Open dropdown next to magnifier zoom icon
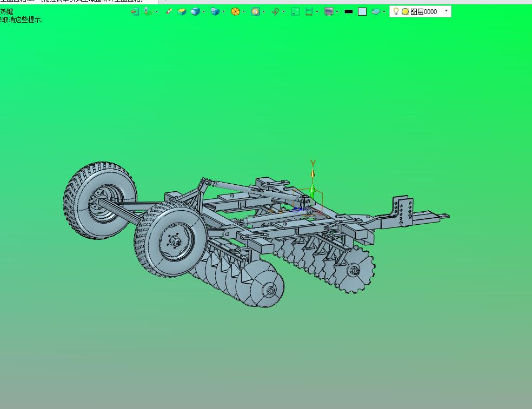 (264, 12)
